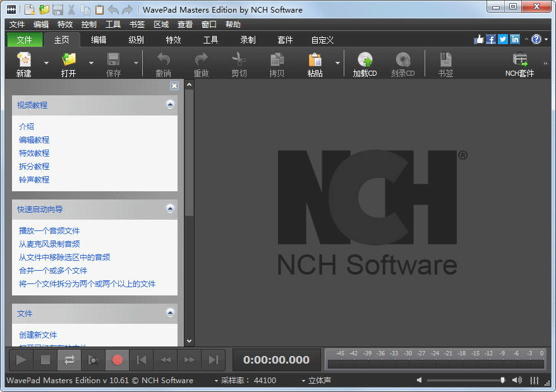Click the 粘贴 (Paste) clipboard icon
The width and height of the screenshot is (556, 392).
[x=315, y=60]
